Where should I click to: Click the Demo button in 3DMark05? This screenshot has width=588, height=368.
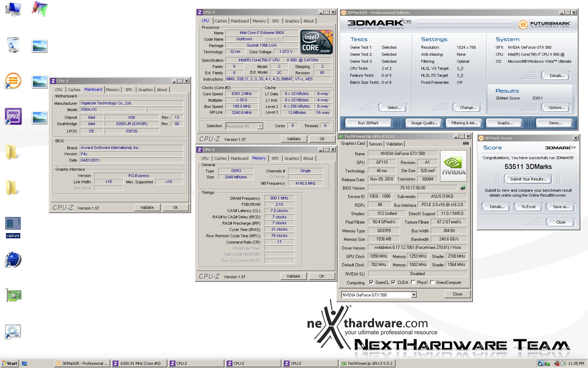(x=555, y=123)
